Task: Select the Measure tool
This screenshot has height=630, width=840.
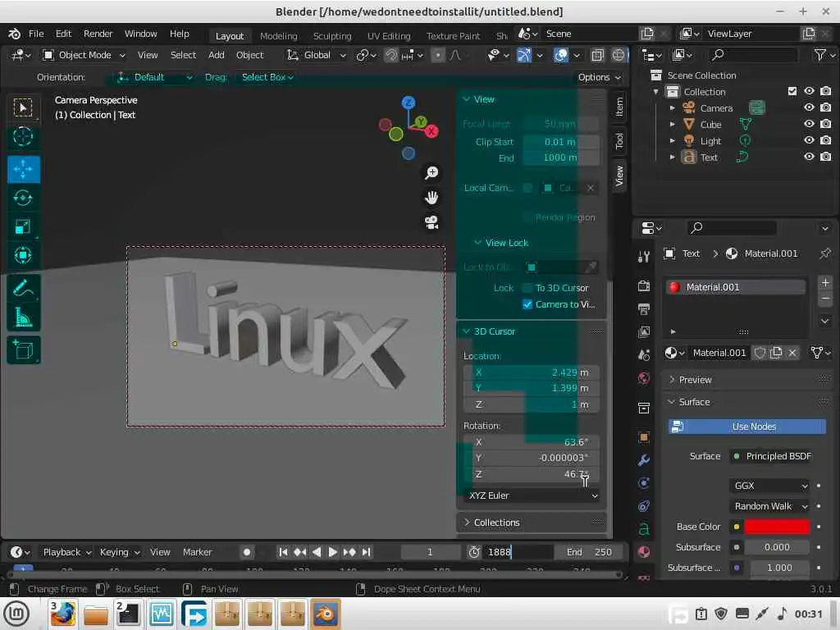Action: [x=23, y=317]
